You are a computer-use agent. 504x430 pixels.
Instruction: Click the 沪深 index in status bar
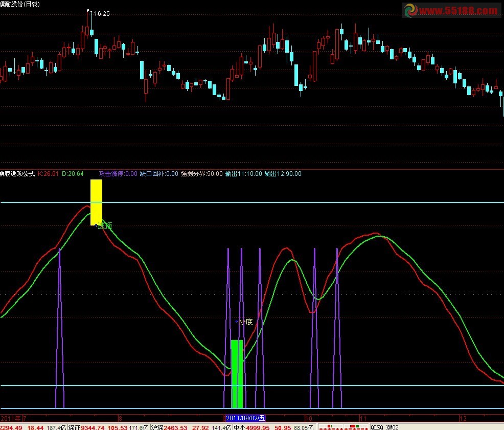157,427
